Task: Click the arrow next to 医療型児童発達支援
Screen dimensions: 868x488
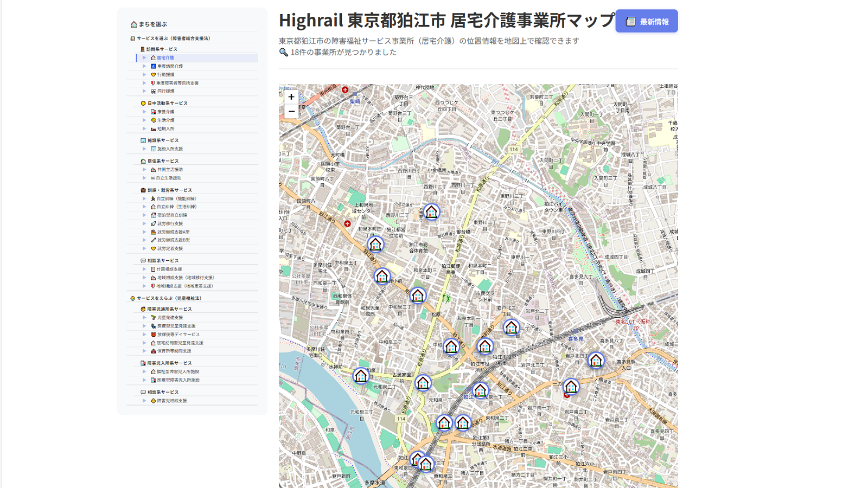Action: [x=144, y=326]
